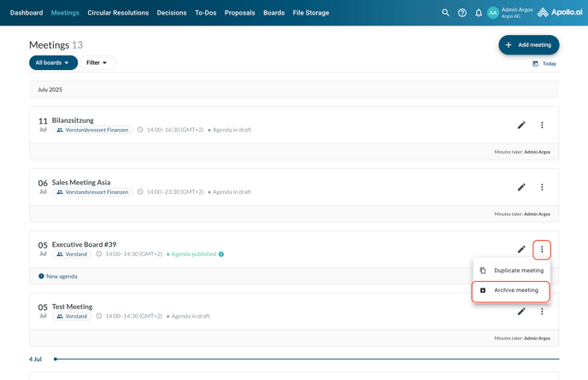The width and height of the screenshot is (588, 380).
Task: Open the search icon in top bar
Action: coord(445,13)
